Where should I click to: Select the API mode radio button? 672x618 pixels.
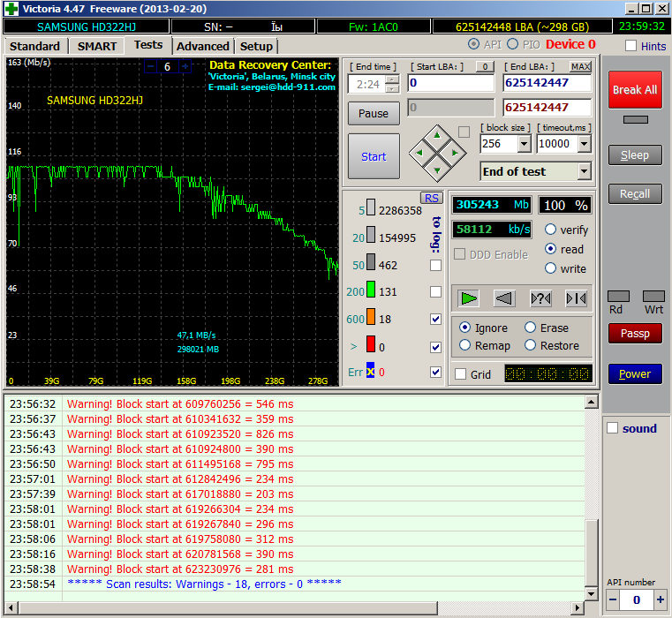coord(473,44)
